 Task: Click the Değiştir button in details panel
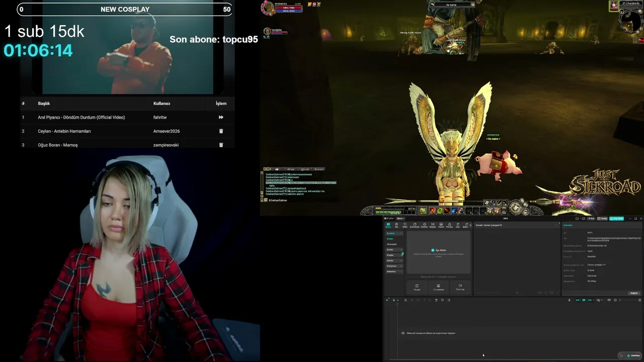634,293
